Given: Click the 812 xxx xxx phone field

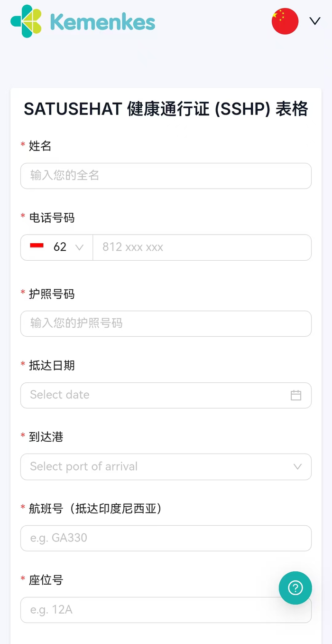Looking at the screenshot, I should (x=202, y=247).
